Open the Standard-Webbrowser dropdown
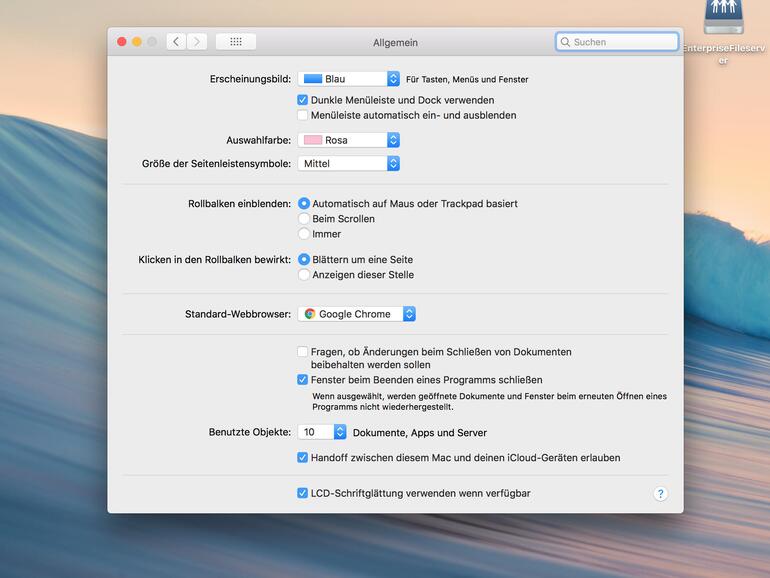 point(356,314)
